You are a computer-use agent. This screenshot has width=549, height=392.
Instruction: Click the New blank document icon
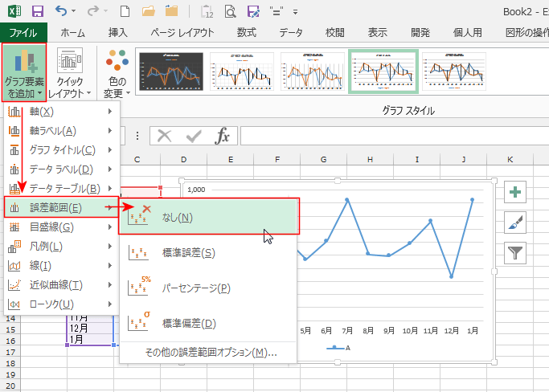[125, 11]
